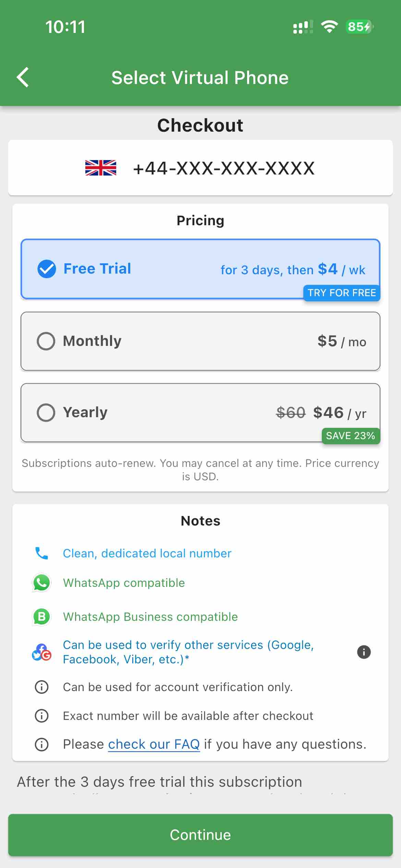This screenshot has width=401, height=868.
Task: Tap the blue phone icon next to clean number
Action: 41,553
